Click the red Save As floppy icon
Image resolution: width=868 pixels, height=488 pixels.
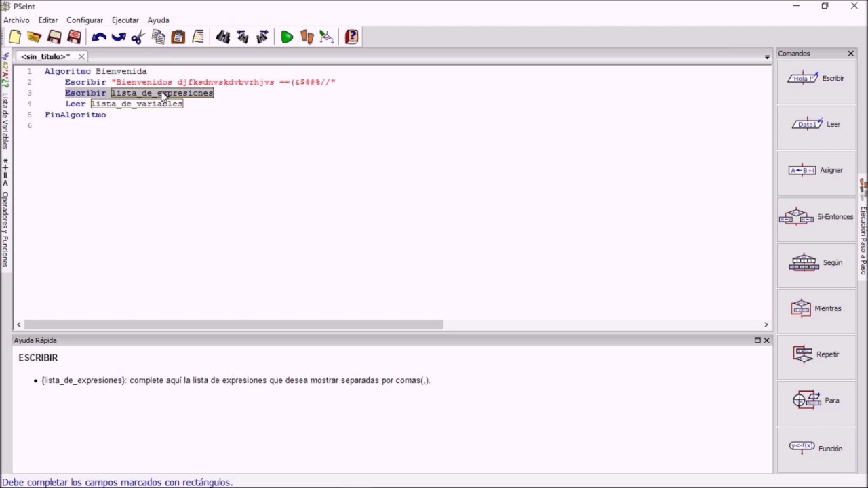pos(75,37)
